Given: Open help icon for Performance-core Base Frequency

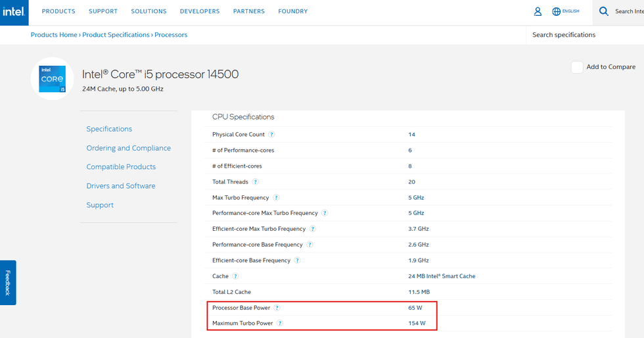Looking at the screenshot, I should pos(310,245).
